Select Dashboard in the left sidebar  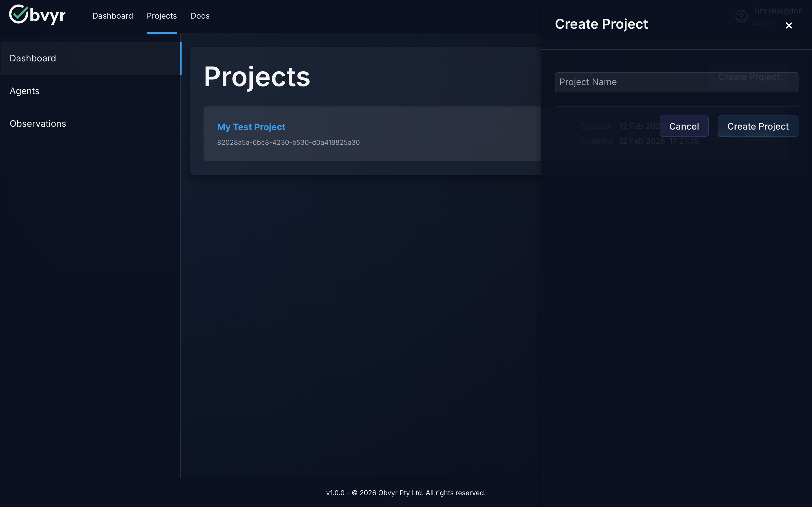(33, 58)
